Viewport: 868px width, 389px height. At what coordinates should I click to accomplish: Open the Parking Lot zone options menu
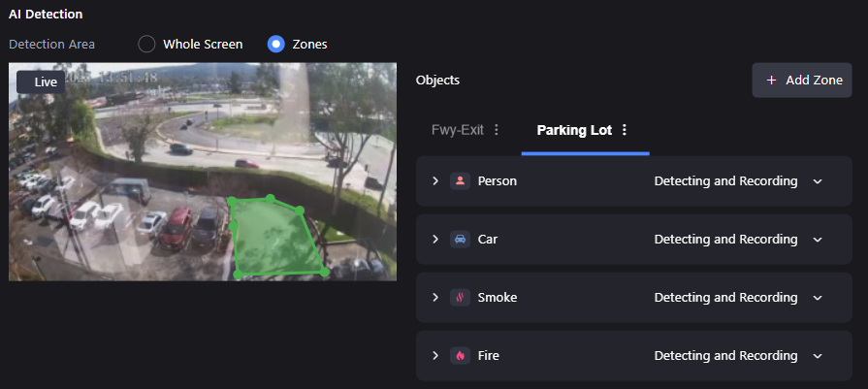point(625,130)
